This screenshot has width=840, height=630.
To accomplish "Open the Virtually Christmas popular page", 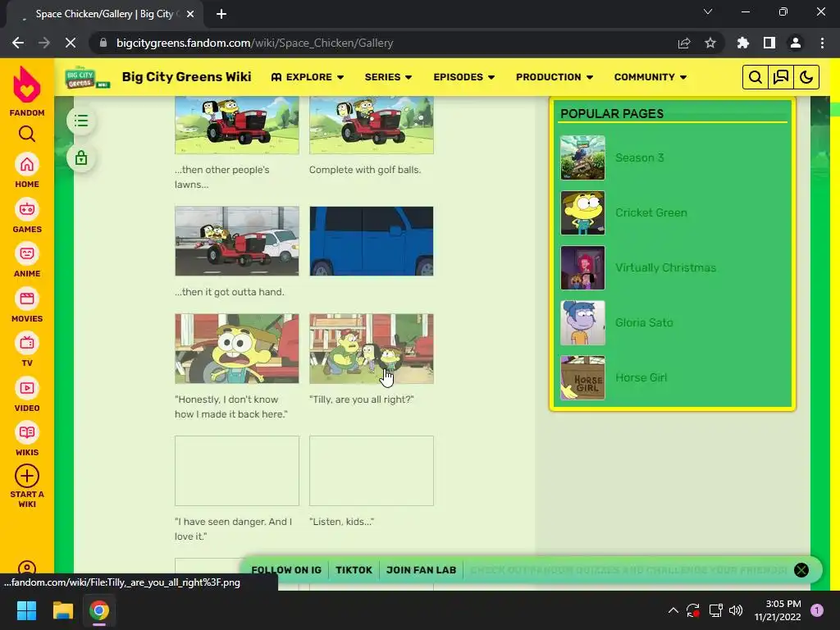I will click(x=665, y=267).
